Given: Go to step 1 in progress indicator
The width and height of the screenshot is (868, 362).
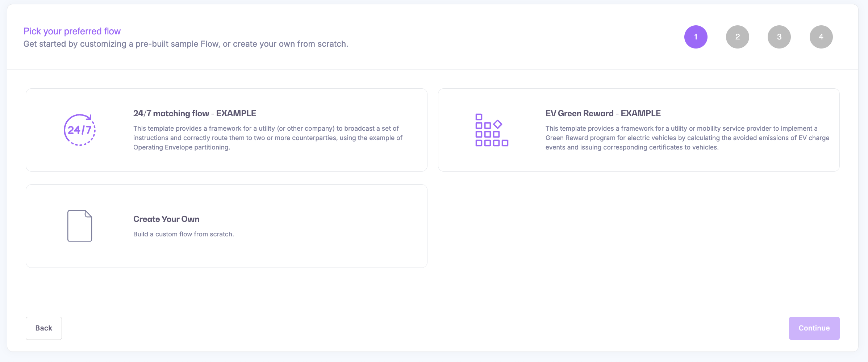Looking at the screenshot, I should point(696,37).
